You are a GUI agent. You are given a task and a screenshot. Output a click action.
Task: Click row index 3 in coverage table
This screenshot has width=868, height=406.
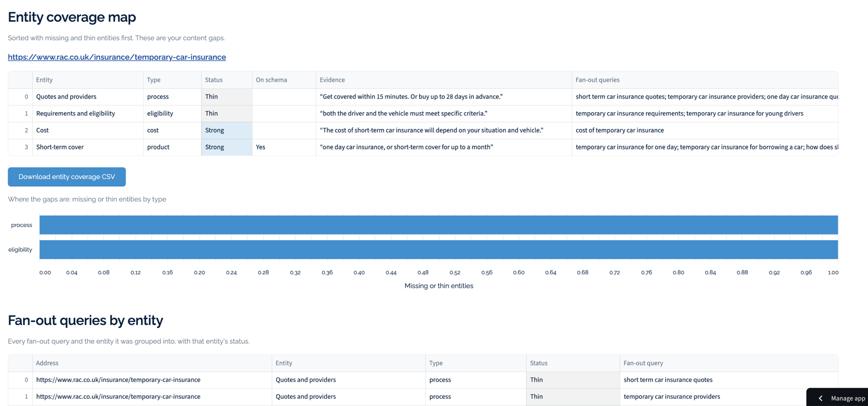[20, 147]
